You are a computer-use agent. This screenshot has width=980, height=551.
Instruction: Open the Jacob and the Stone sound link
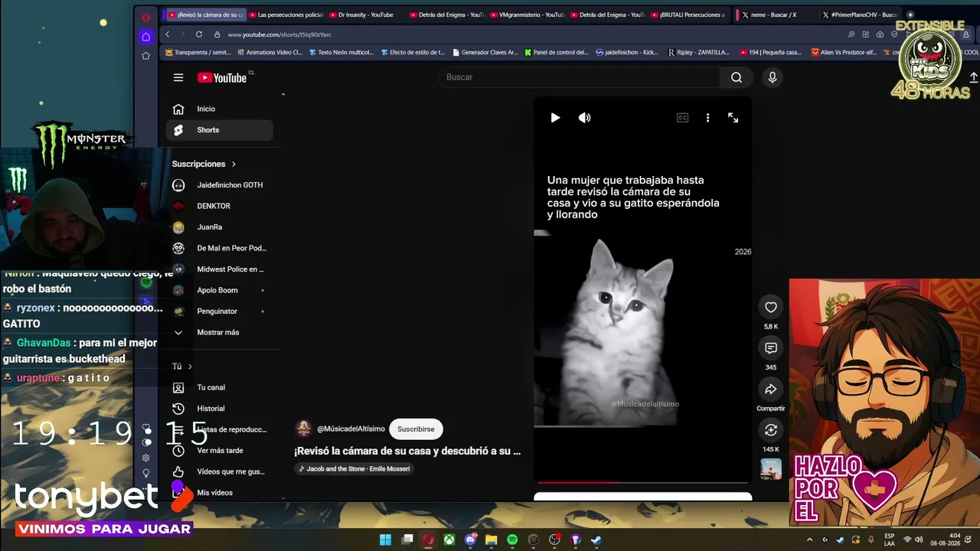click(x=354, y=468)
